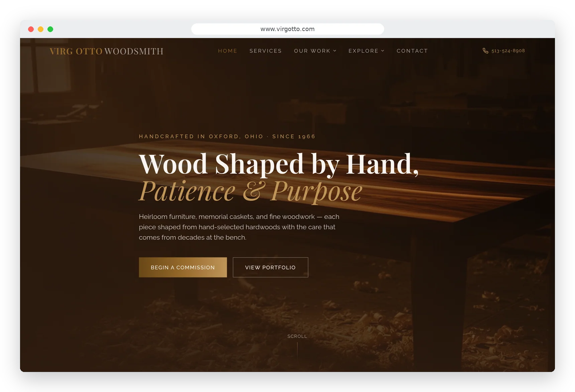Click the 'Patience & Purpose' italic heading
575x392 pixels.
point(250,191)
